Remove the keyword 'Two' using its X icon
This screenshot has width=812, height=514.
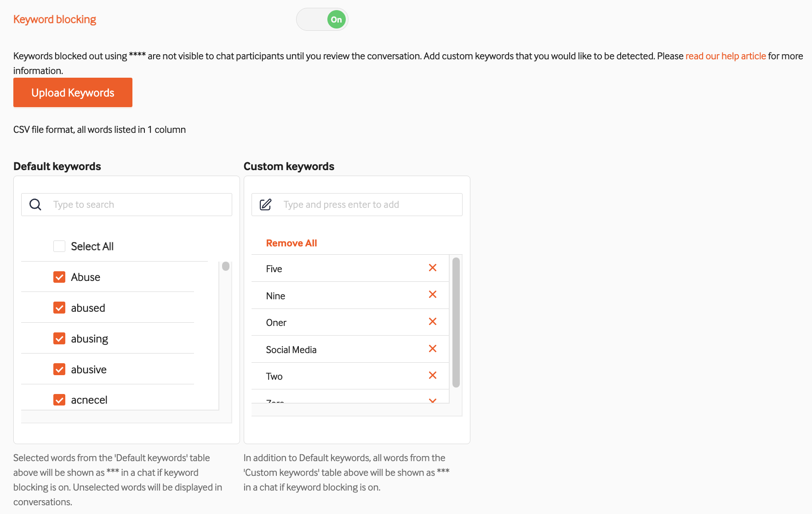(432, 375)
